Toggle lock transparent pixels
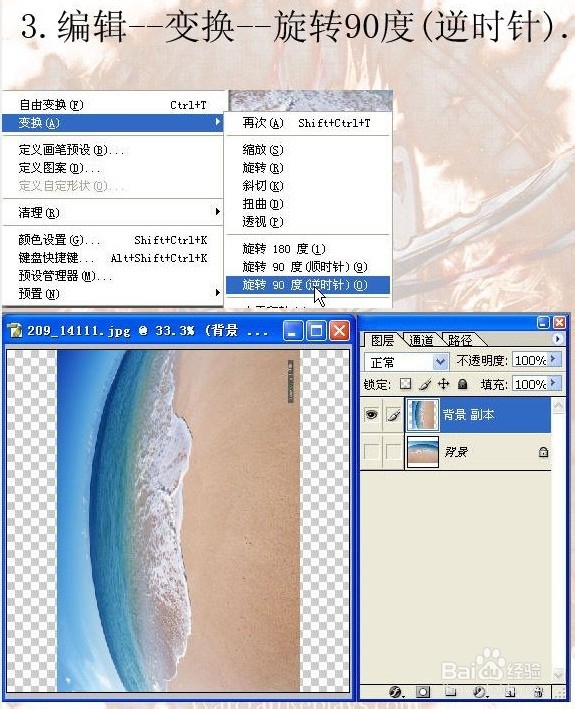This screenshot has width=575, height=709. (x=405, y=384)
